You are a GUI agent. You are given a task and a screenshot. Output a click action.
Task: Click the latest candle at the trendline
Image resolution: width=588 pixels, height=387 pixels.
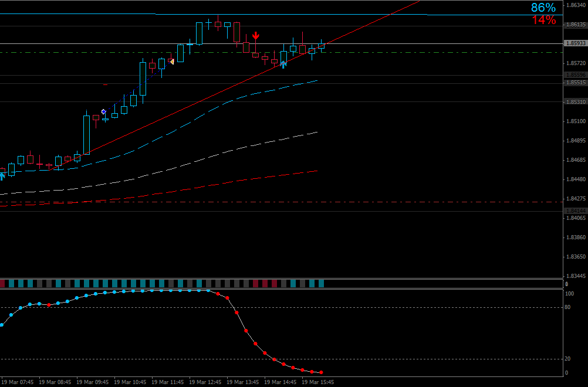[322, 46]
